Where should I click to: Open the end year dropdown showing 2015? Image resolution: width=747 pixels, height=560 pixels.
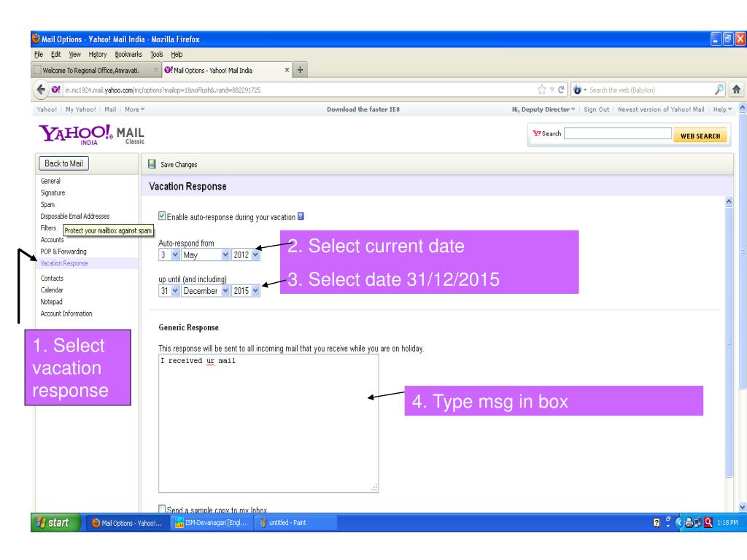click(x=246, y=290)
